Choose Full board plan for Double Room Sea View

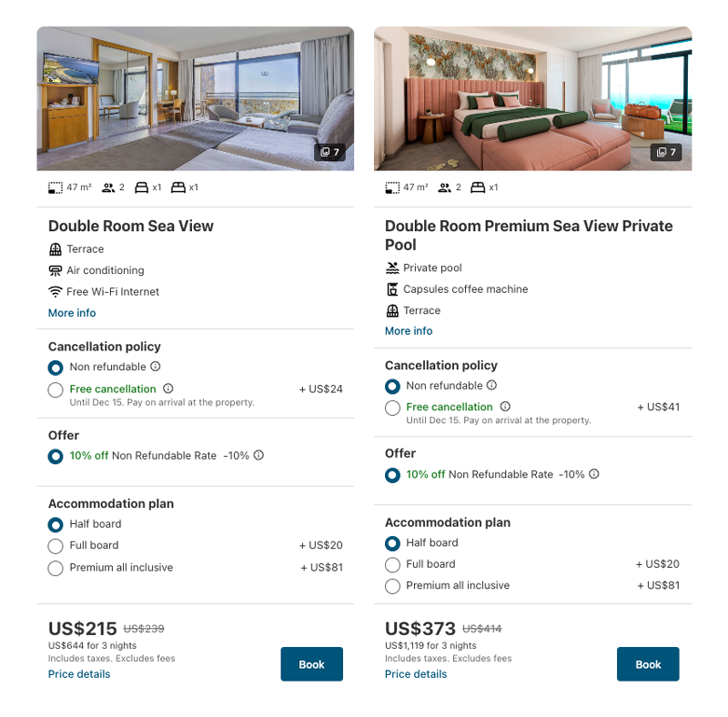point(56,546)
